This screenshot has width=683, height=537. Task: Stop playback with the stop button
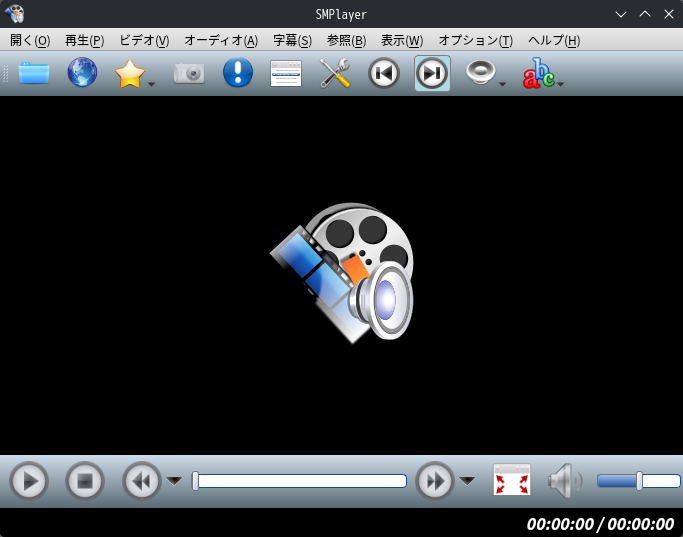click(x=85, y=481)
